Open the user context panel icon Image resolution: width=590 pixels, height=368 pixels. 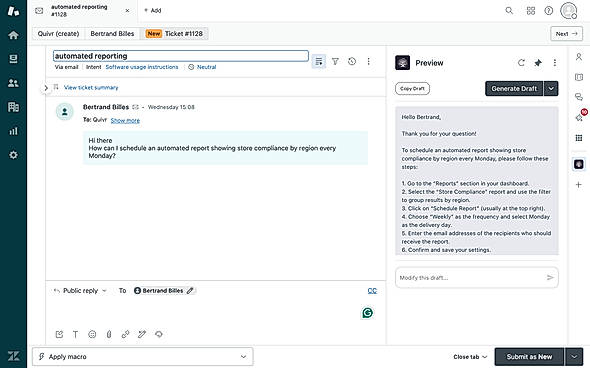coord(579,57)
